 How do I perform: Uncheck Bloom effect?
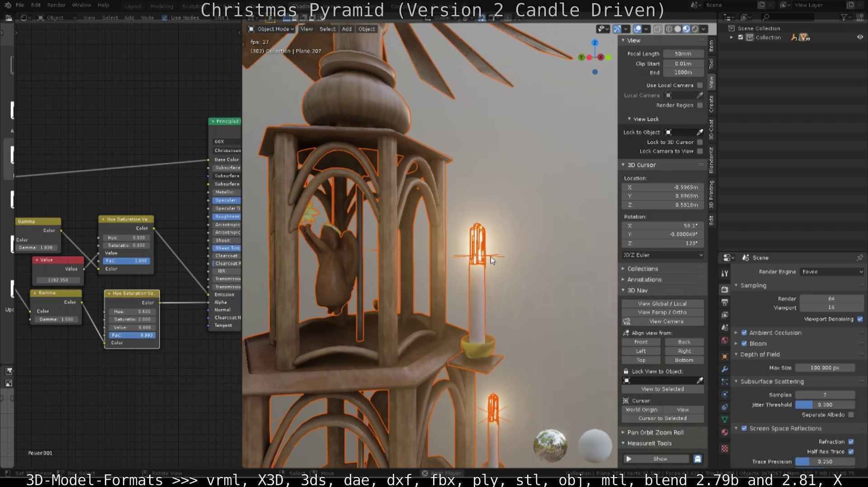pos(744,344)
